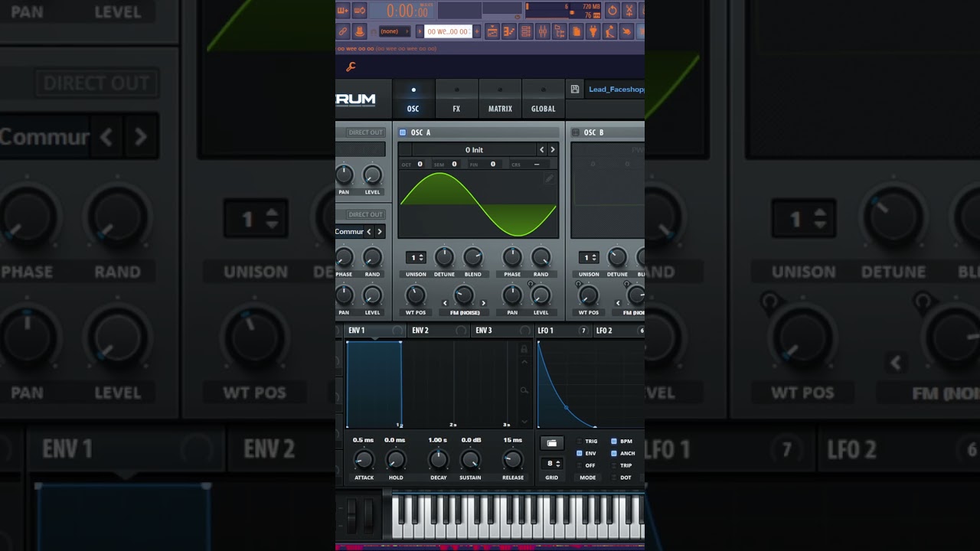Open the channel rack icon
The width and height of the screenshot is (980, 551).
(x=526, y=31)
